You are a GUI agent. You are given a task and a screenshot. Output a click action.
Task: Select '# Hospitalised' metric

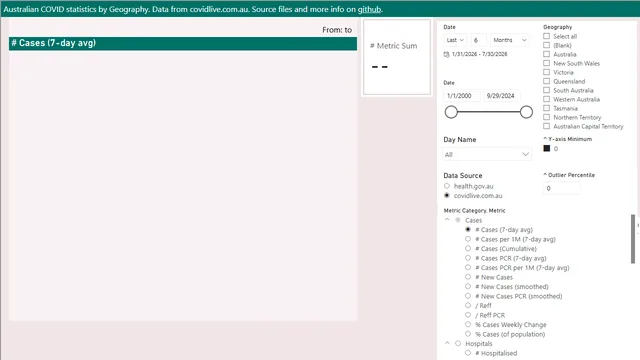click(468, 353)
